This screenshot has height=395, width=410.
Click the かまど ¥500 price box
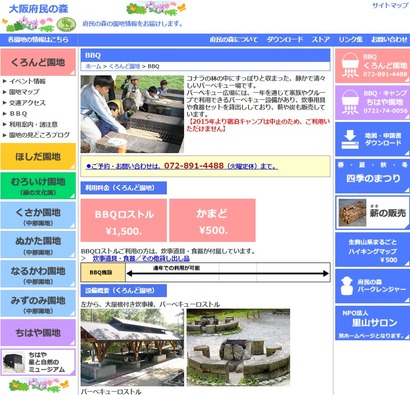(212, 220)
